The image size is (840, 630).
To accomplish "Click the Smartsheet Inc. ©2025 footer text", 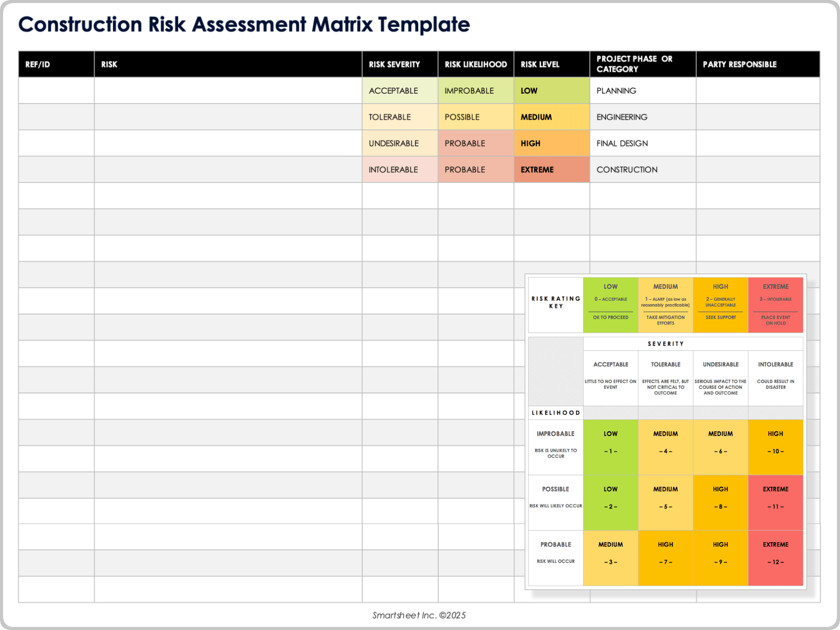I will tap(419, 615).
